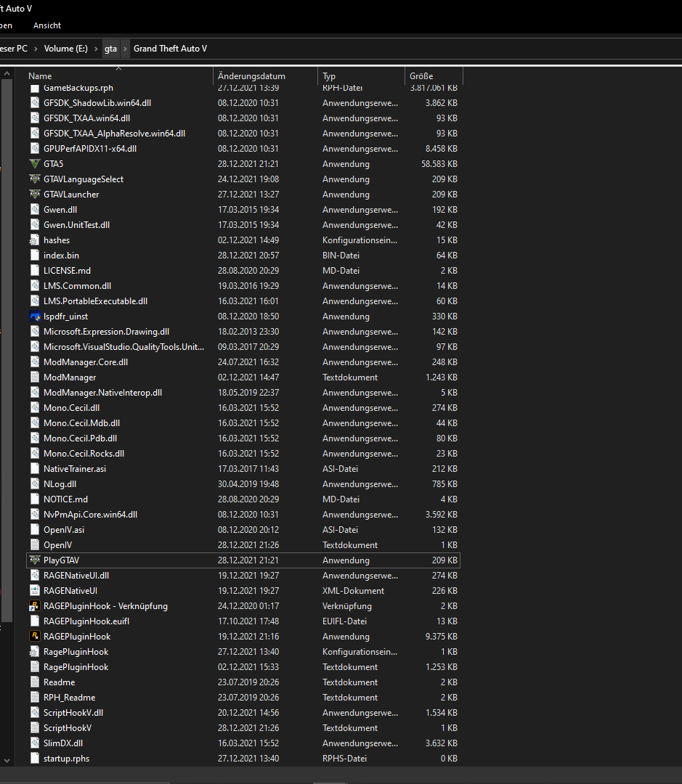This screenshot has width=682, height=784.
Task: Select the GFSDK_ShadowLib.win64.dll file name
Action: click(x=97, y=102)
